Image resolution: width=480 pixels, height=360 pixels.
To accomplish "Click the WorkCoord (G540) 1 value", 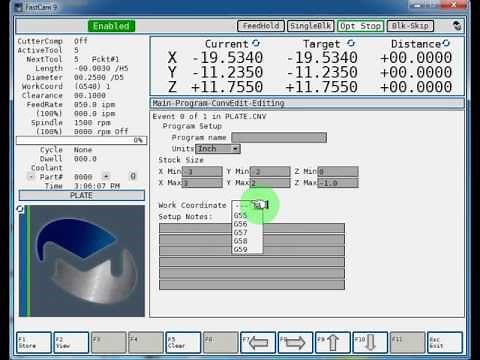I will coord(92,86).
